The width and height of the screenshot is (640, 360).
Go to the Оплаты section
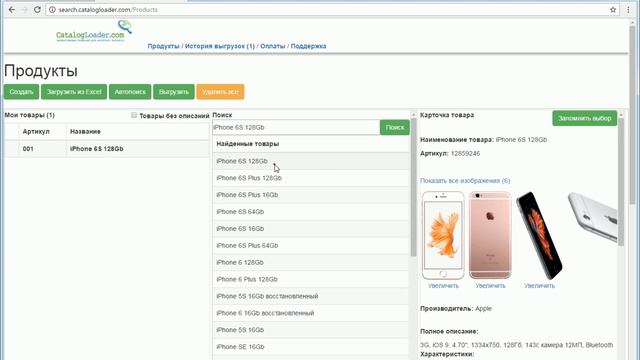273,46
